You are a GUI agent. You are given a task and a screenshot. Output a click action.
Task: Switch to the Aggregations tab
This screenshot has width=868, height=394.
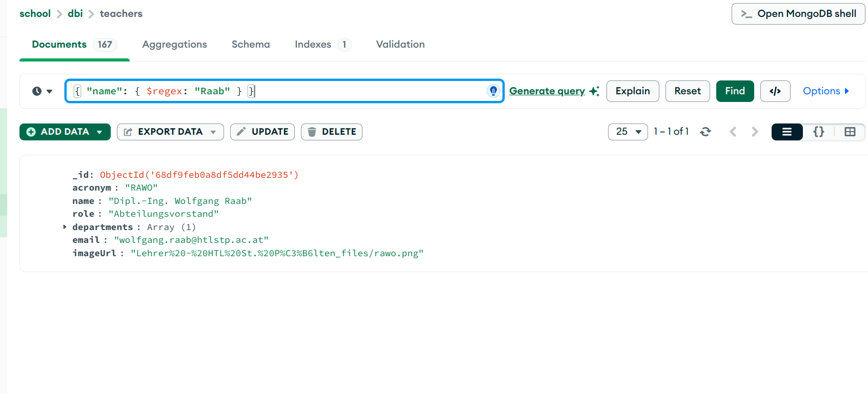[x=174, y=45]
